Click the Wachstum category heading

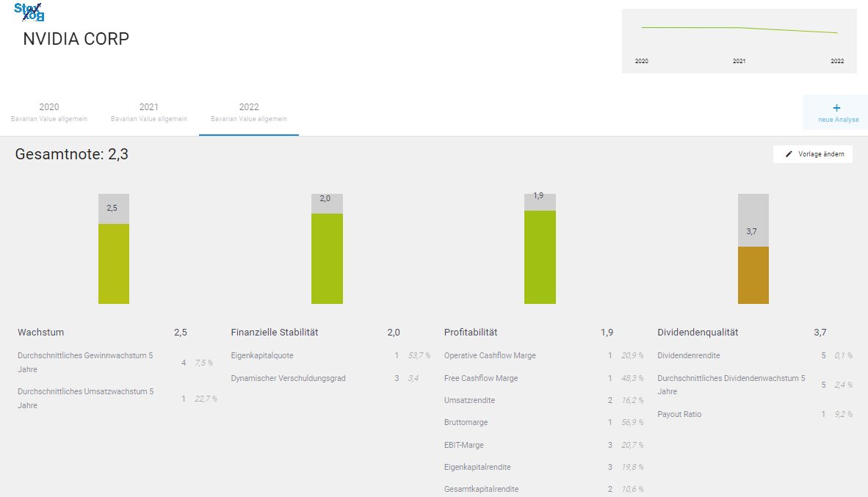pyautogui.click(x=40, y=332)
